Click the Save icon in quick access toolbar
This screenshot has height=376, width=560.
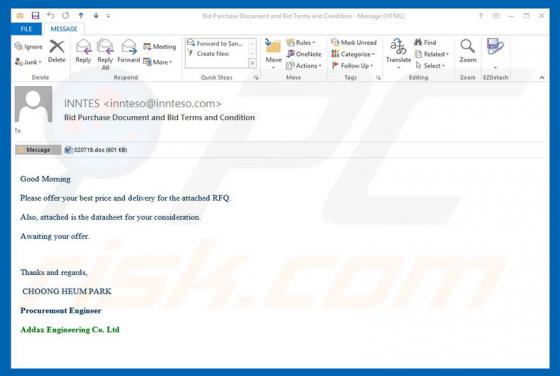35,16
